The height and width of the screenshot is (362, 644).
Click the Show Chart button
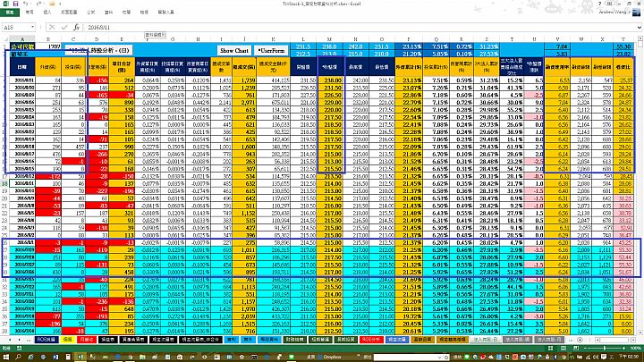click(x=233, y=50)
